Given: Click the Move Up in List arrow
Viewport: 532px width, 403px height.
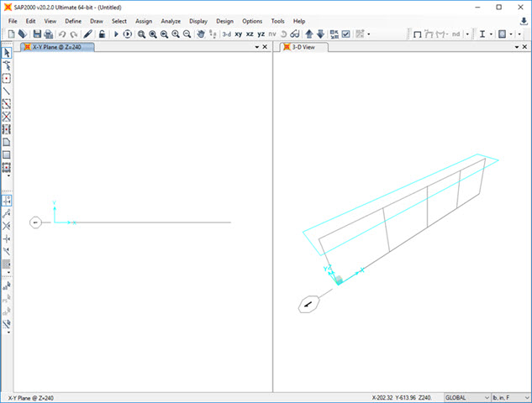Looking at the screenshot, I should click(x=309, y=34).
